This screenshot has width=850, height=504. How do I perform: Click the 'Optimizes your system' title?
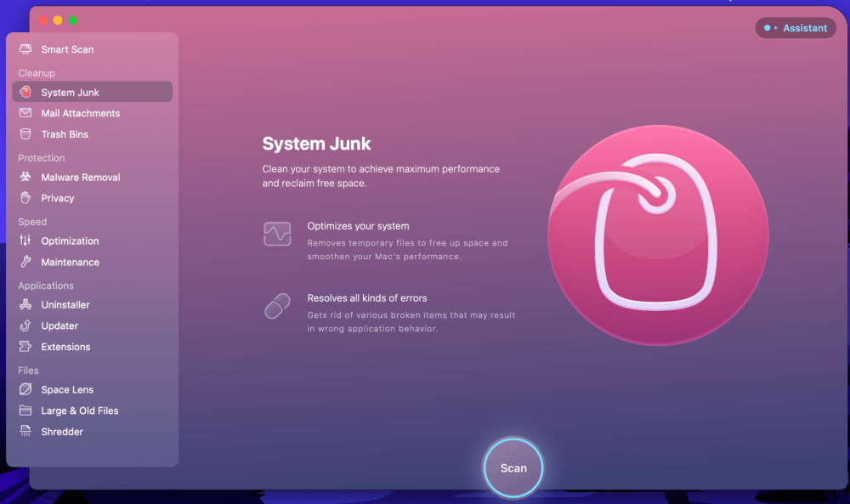(x=359, y=226)
